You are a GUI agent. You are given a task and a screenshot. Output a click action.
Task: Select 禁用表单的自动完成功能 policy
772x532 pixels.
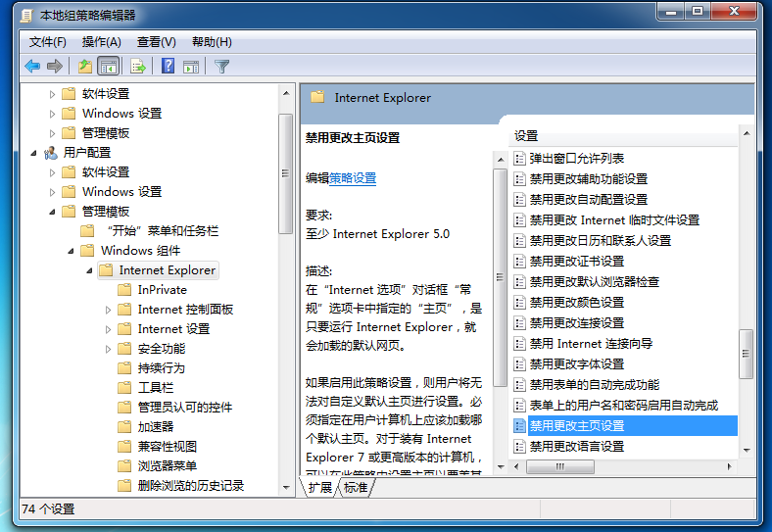pos(595,385)
